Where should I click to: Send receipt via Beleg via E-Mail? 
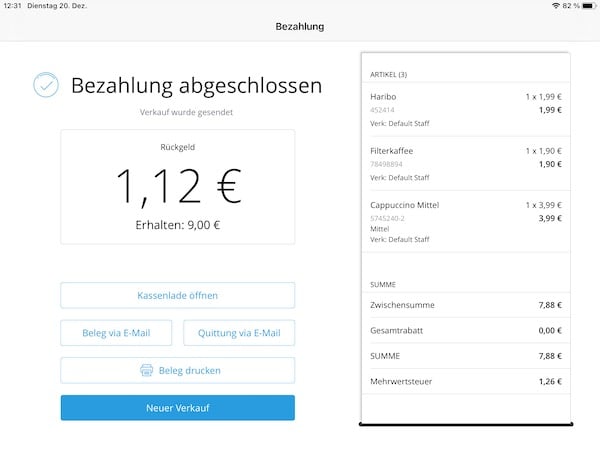(x=116, y=333)
